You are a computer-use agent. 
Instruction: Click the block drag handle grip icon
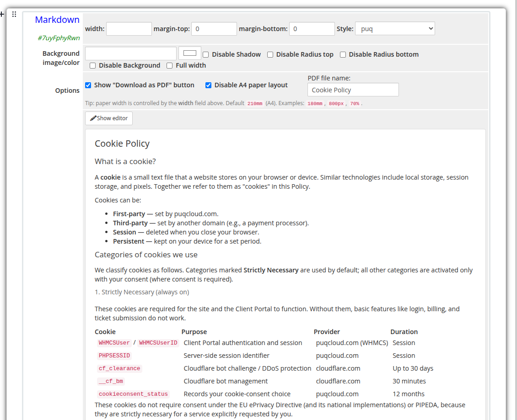point(14,14)
